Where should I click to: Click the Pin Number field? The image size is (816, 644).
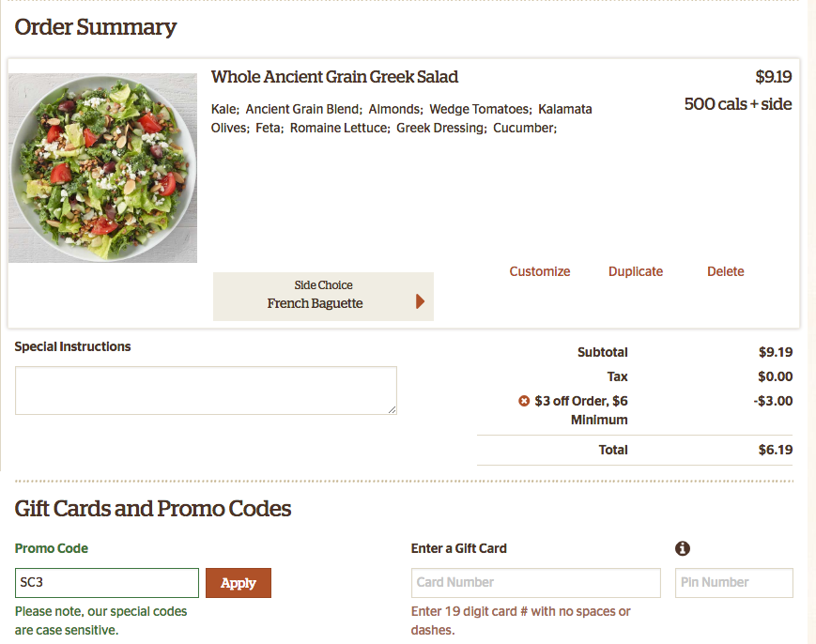[x=734, y=583]
